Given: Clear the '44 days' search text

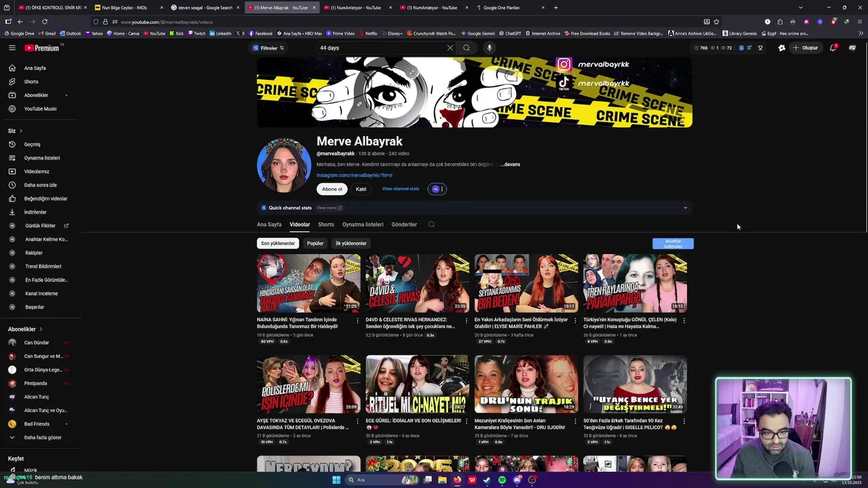Looking at the screenshot, I should pos(450,48).
